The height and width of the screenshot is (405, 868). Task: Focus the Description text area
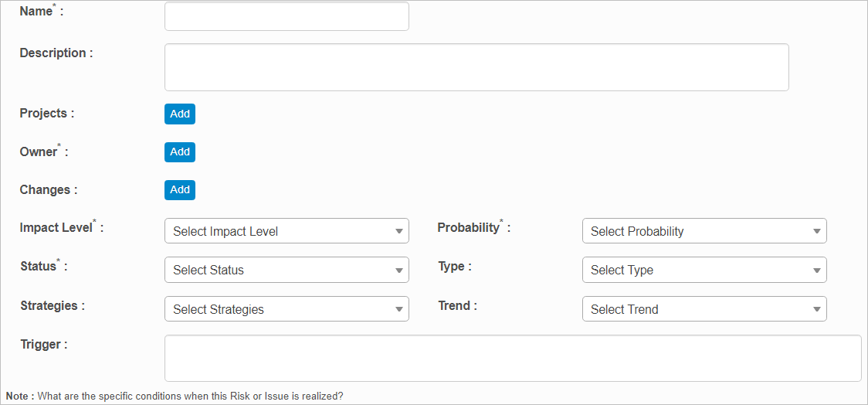[x=476, y=67]
